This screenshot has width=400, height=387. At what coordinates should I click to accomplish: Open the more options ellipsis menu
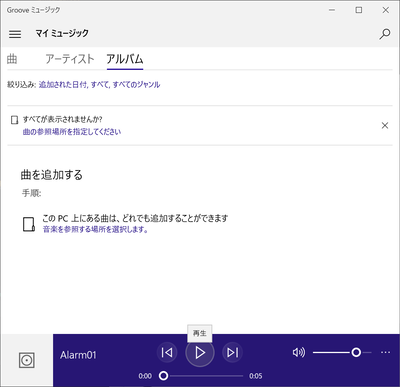coord(385,352)
